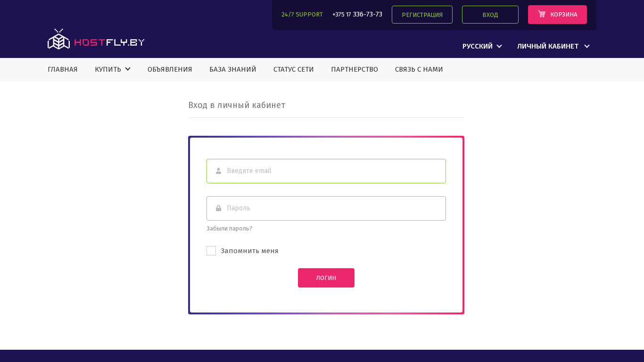Click the user icon in email field
The width and height of the screenshot is (644, 362).
218,171
